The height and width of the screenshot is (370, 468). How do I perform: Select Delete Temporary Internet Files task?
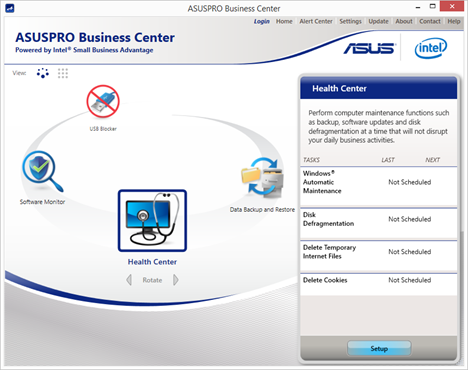pyautogui.click(x=379, y=255)
